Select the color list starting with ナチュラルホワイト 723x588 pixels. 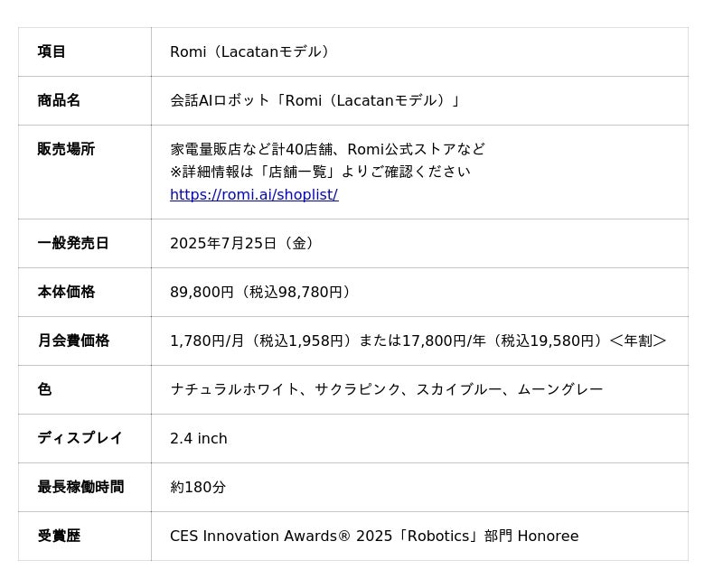[x=386, y=390]
